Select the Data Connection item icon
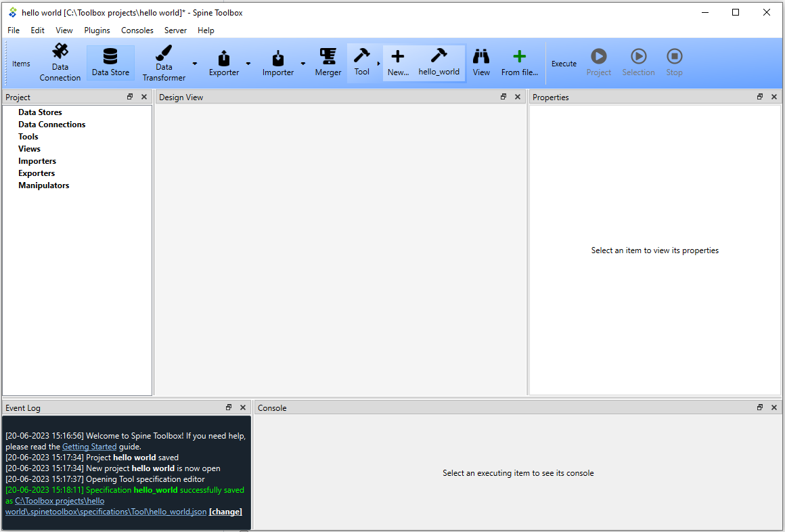Viewport: 785px width, 532px height. 60,64
